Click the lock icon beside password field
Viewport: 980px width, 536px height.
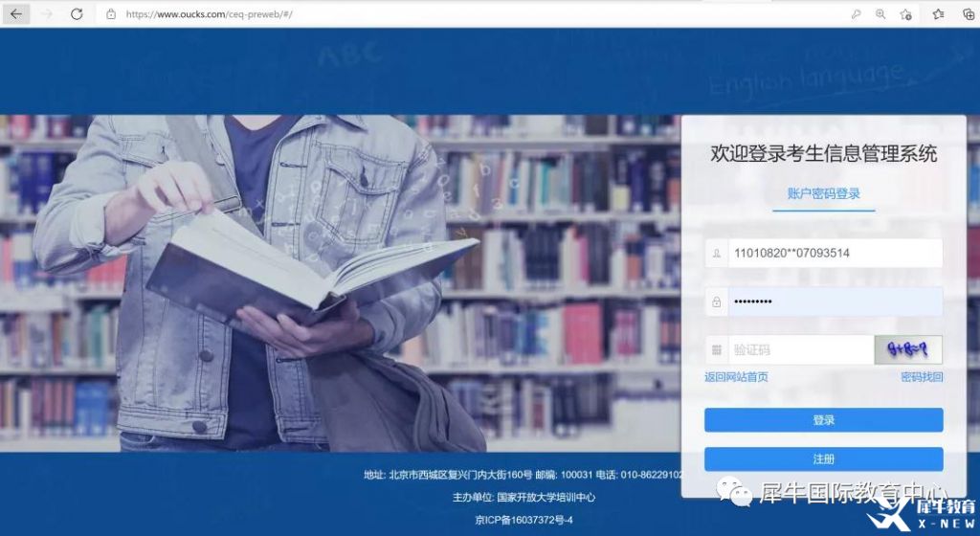click(x=716, y=301)
